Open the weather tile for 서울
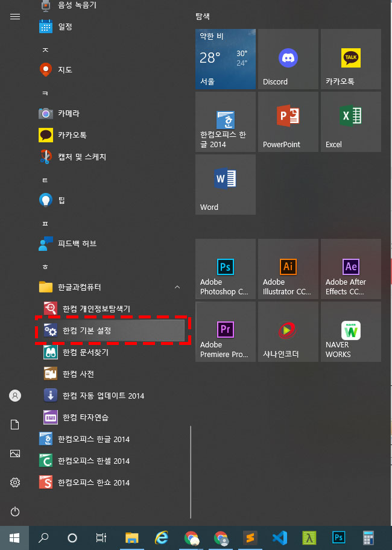This screenshot has width=392, height=550. pos(226,59)
